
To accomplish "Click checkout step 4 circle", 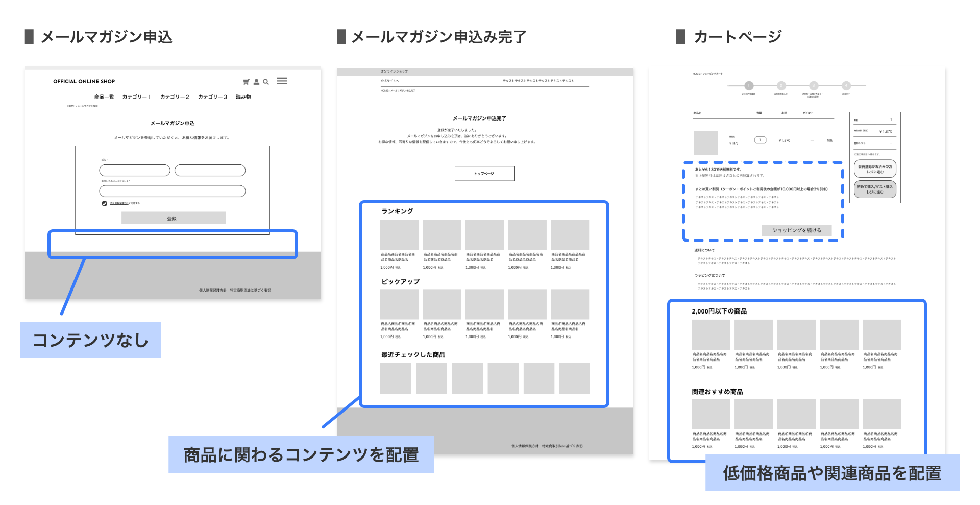I will (846, 86).
